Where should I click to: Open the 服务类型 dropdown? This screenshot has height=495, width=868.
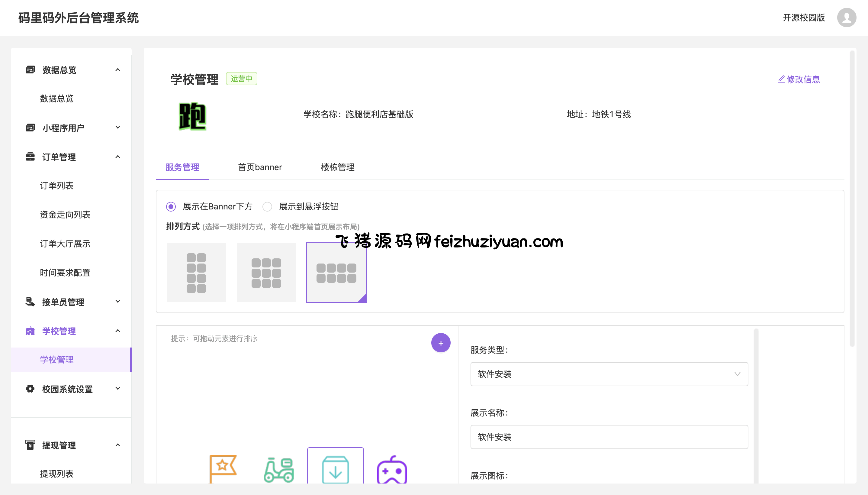[609, 374]
